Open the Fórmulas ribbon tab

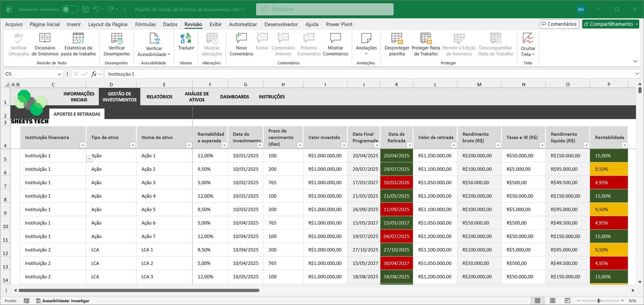145,24
